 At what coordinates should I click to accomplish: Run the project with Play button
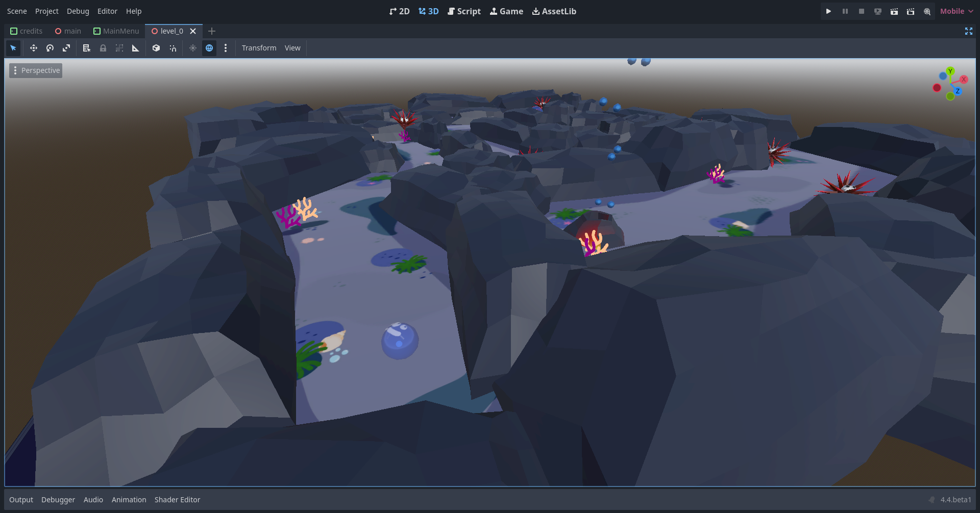click(x=828, y=11)
